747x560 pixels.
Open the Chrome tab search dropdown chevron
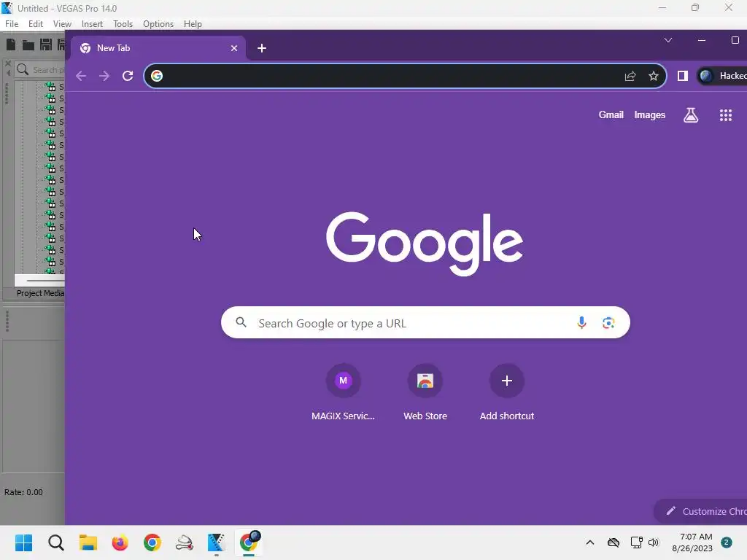(x=668, y=41)
